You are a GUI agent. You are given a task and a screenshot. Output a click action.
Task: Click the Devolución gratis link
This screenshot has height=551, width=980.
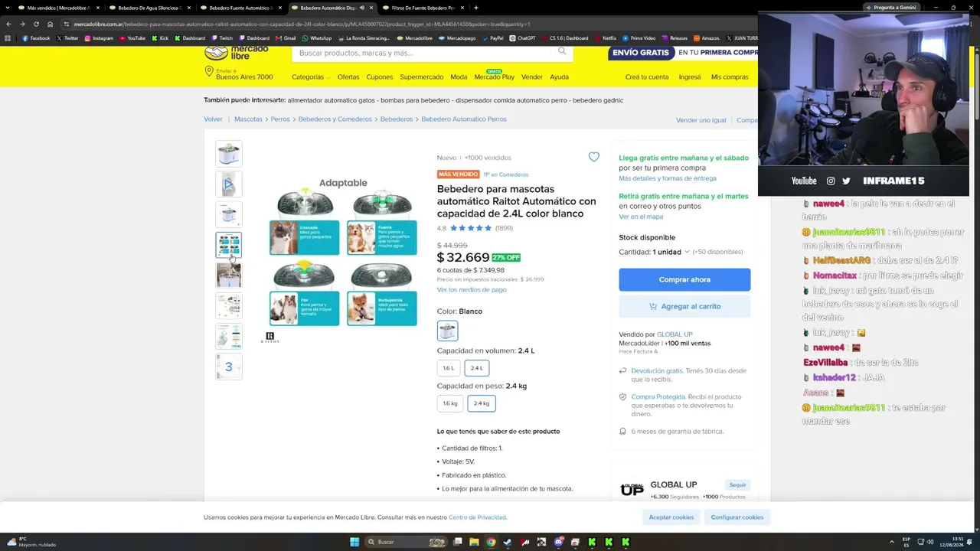tap(657, 370)
